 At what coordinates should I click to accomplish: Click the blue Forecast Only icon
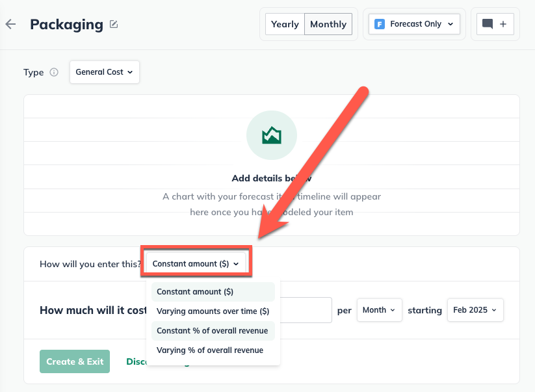point(380,24)
